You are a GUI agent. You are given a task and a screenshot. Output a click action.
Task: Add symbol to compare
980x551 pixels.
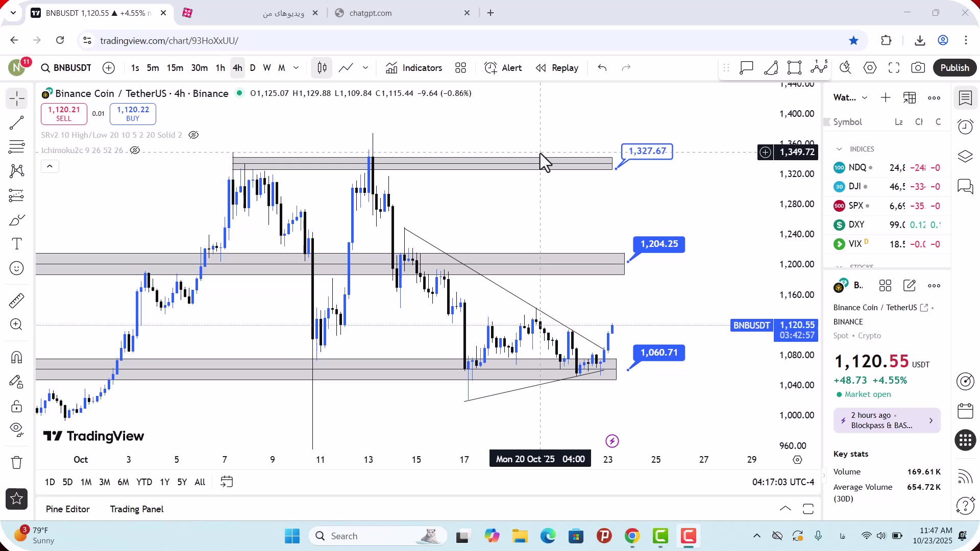coord(109,68)
